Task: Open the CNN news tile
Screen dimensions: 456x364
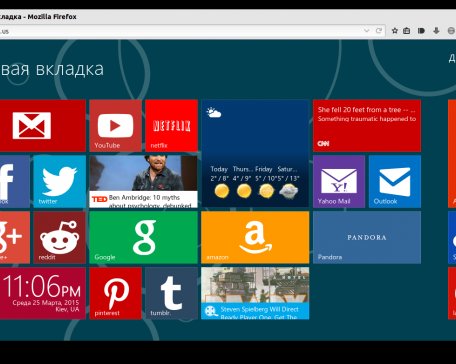Action: tap(367, 126)
